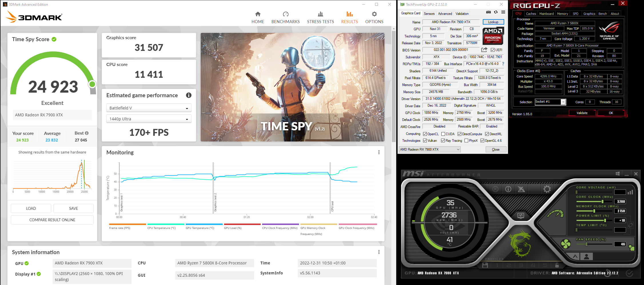Image resolution: width=644 pixels, height=285 pixels.
Task: Open the Memory tab in CPU-Z
Action: 563,14
